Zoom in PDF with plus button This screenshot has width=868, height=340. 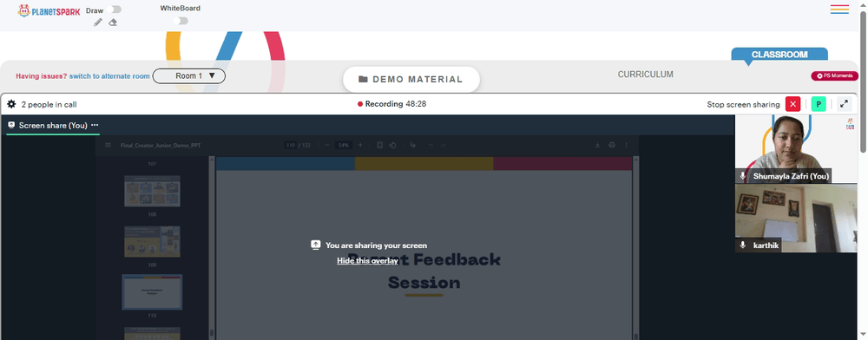360,145
